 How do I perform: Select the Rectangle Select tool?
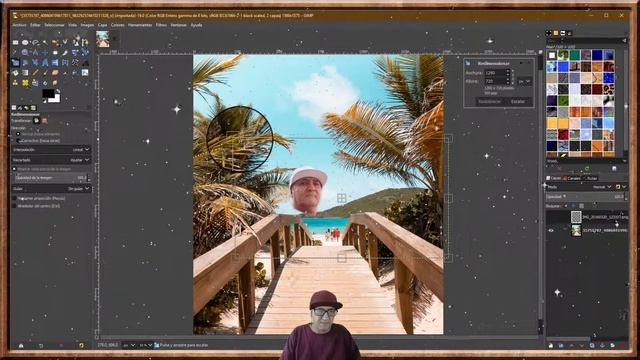[x=16, y=42]
